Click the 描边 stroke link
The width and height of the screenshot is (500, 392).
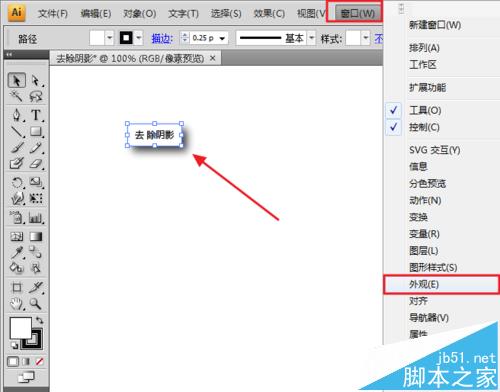pos(162,39)
